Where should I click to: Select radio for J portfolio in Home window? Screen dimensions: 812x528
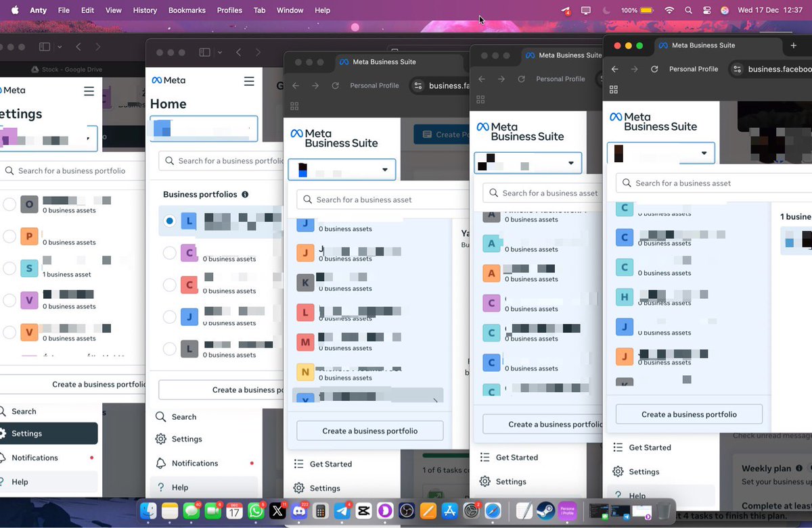click(170, 316)
